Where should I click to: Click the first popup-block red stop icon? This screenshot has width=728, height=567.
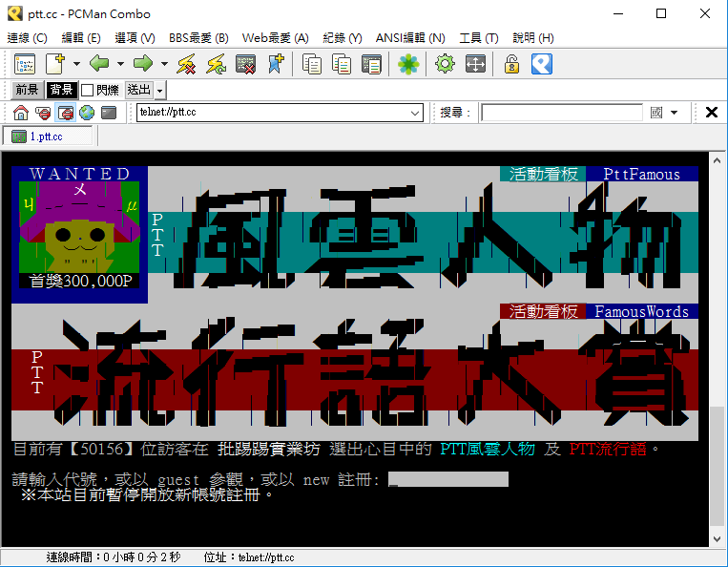click(x=43, y=113)
